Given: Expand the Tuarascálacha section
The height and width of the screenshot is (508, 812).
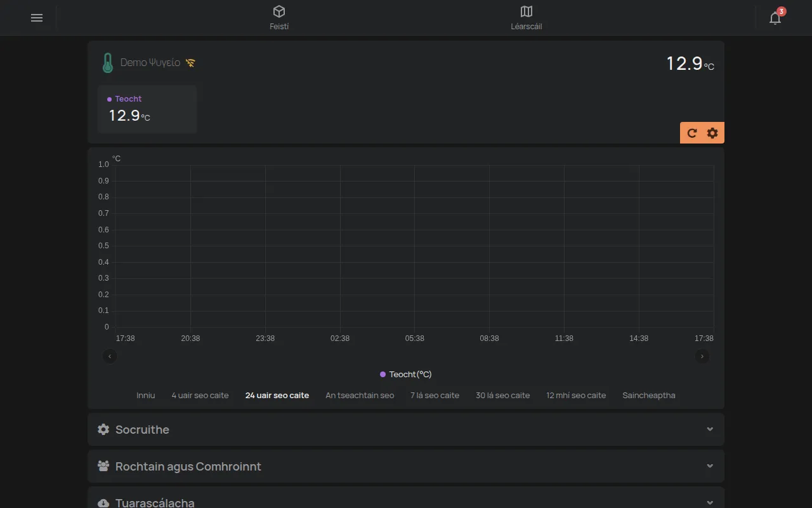Looking at the screenshot, I should (x=406, y=500).
